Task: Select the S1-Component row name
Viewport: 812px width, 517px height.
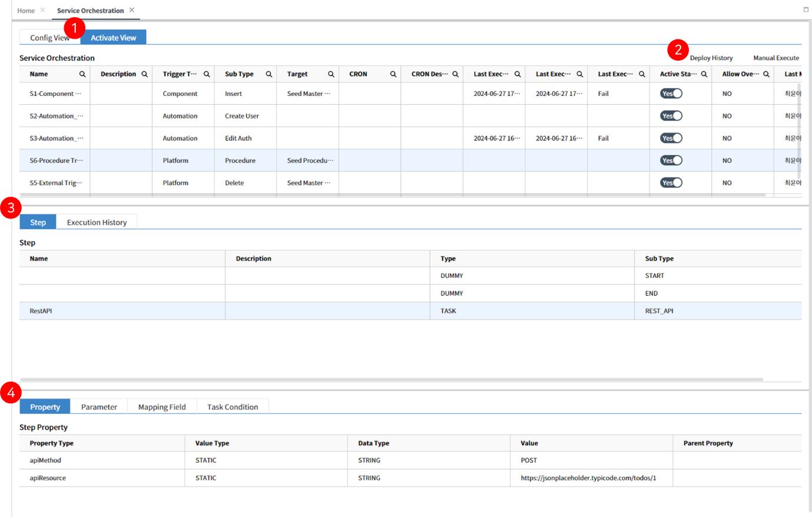Action: pyautogui.click(x=55, y=94)
